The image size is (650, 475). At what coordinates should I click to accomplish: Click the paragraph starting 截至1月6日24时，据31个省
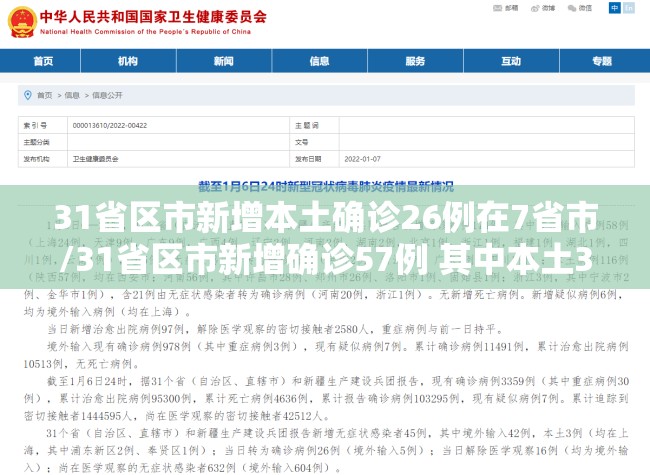(326, 399)
